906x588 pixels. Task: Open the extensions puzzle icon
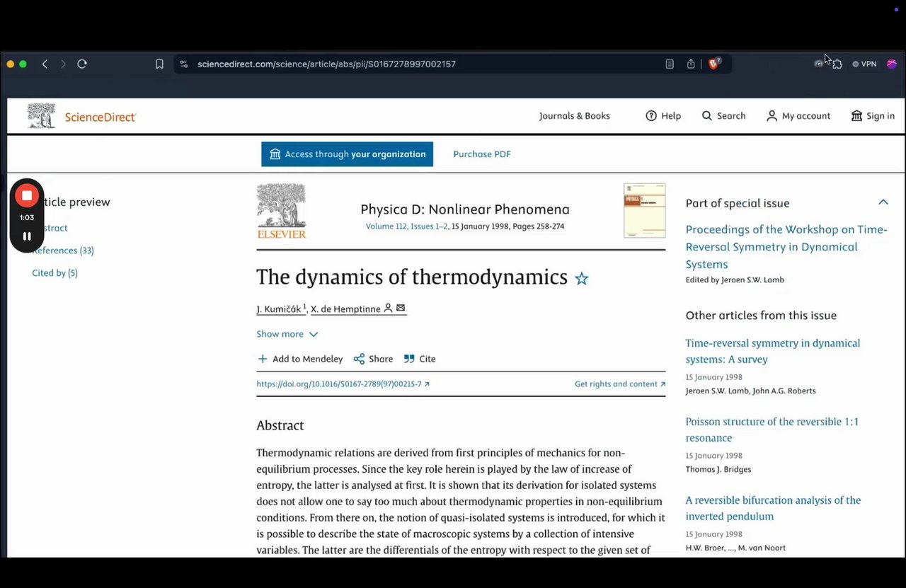pos(837,64)
